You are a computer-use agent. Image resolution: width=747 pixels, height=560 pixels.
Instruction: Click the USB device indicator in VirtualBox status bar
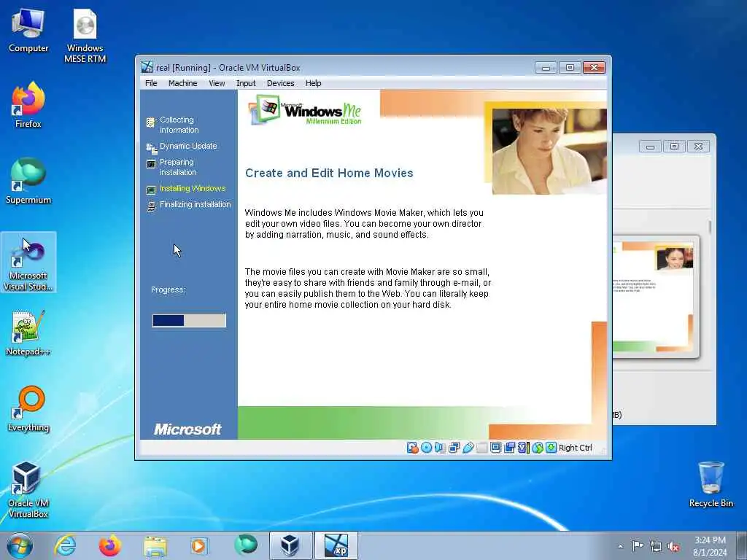tap(468, 448)
